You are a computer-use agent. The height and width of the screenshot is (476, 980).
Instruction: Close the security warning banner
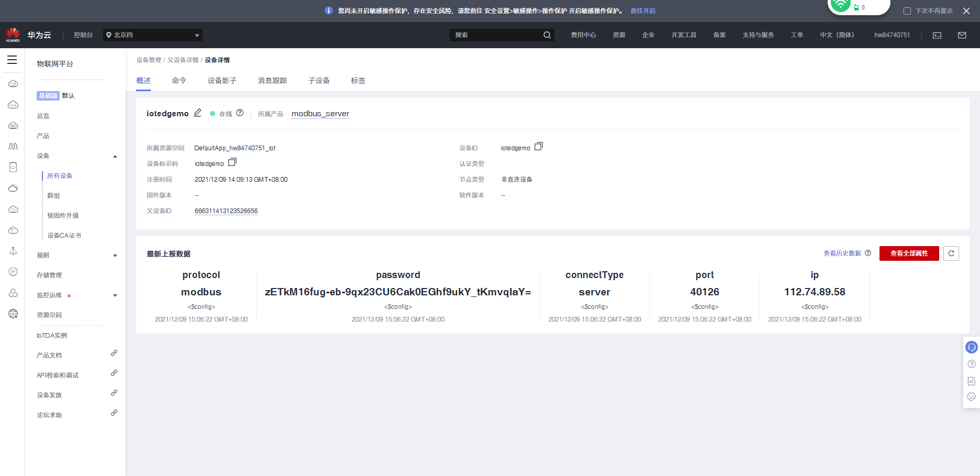click(x=966, y=11)
